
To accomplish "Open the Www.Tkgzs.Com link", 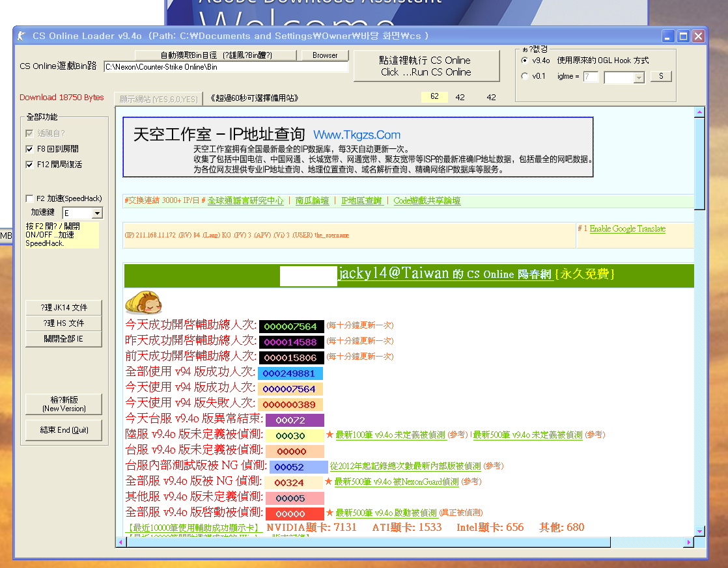I will tap(357, 135).
